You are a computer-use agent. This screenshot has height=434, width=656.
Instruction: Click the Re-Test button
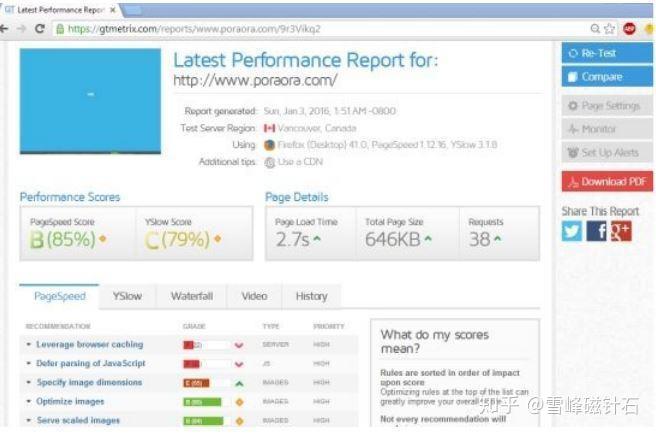click(x=607, y=53)
